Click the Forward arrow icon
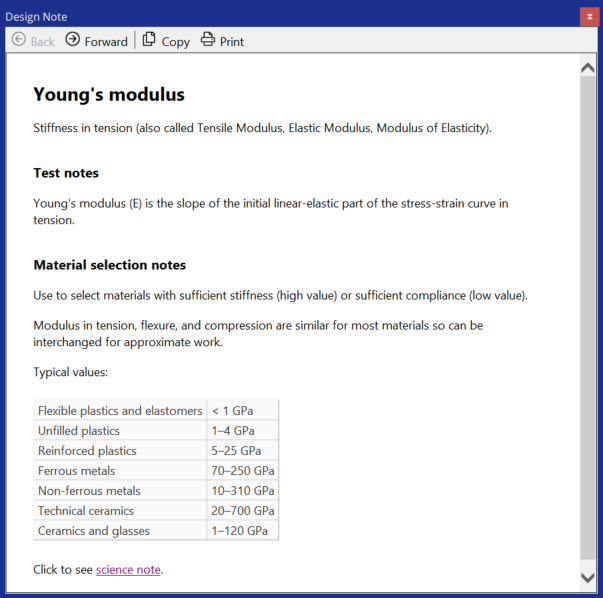Viewport: 603px width, 598px height. click(72, 39)
